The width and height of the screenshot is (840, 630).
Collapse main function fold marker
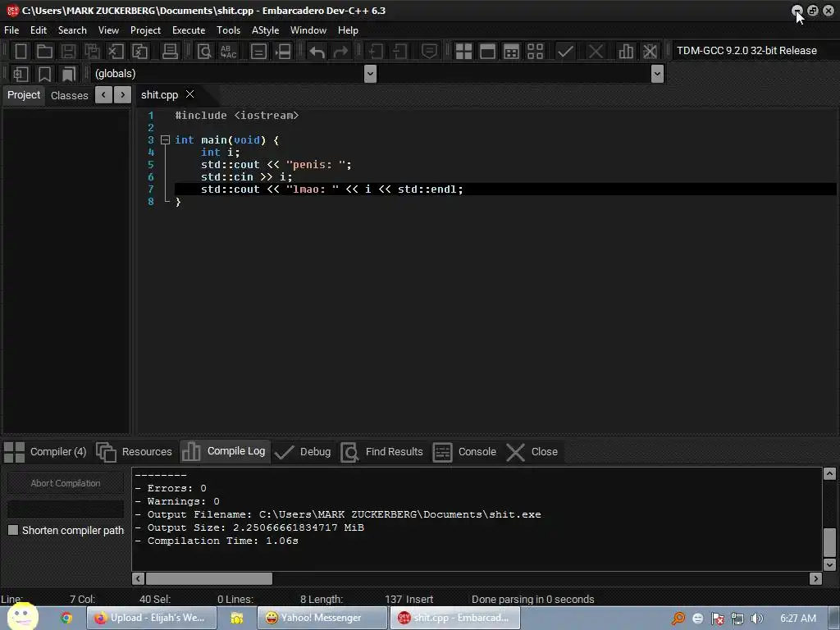pyautogui.click(x=165, y=139)
